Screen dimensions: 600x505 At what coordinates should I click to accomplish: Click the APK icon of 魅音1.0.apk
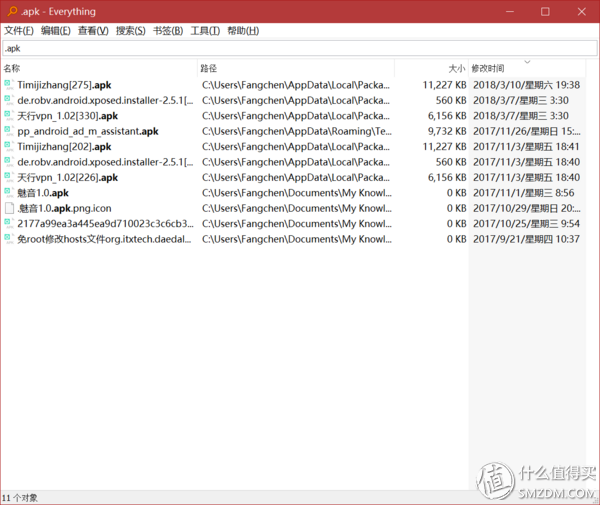click(9, 193)
